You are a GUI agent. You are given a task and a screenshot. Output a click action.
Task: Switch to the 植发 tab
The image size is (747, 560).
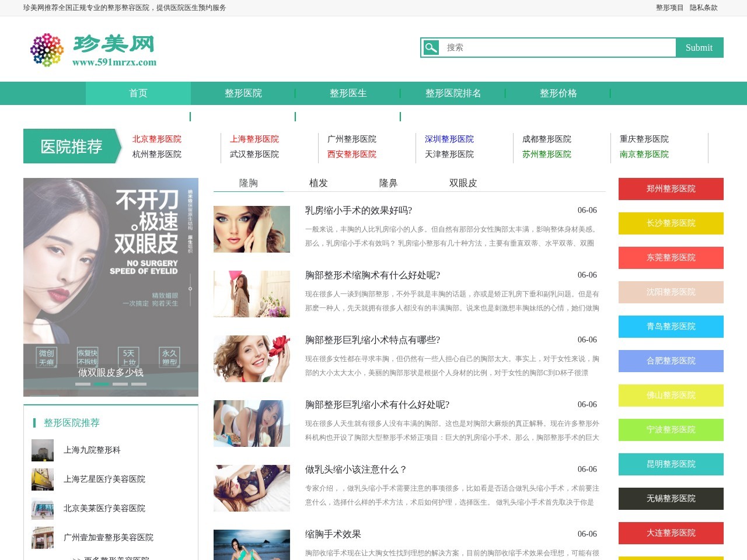pyautogui.click(x=319, y=183)
